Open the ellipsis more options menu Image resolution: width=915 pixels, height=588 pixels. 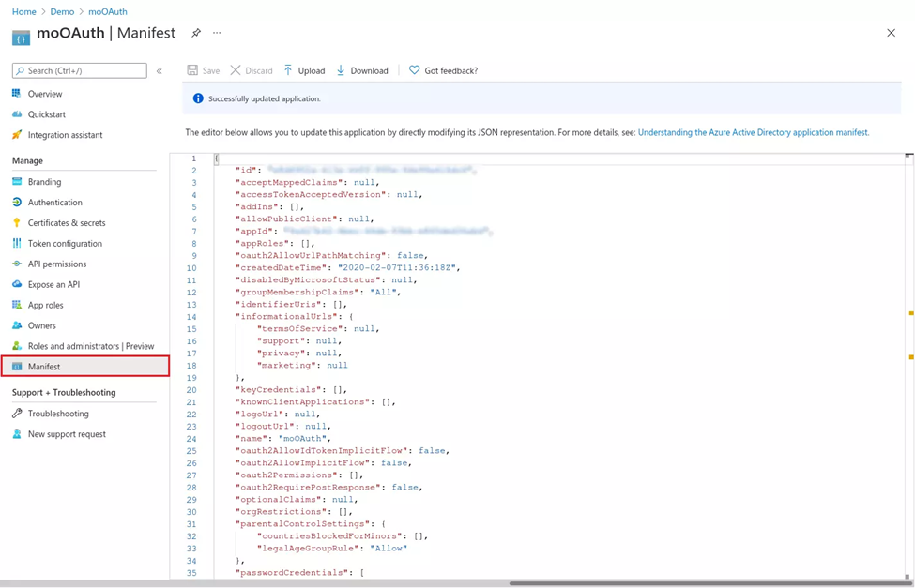coord(217,33)
